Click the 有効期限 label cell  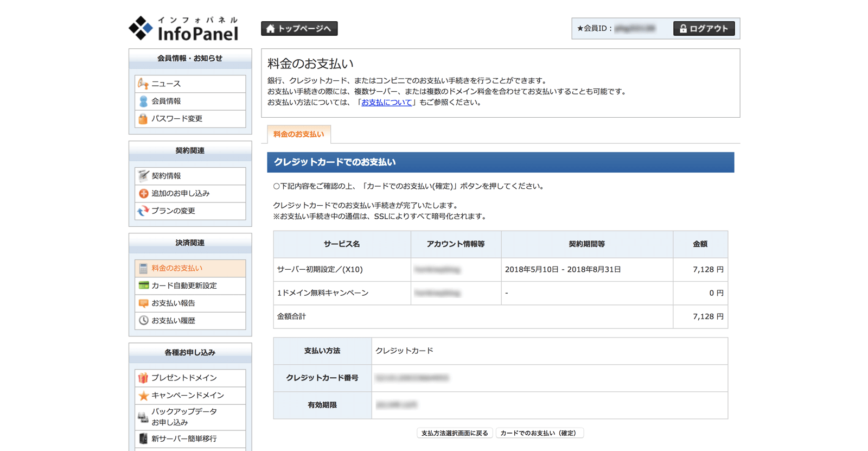point(322,405)
